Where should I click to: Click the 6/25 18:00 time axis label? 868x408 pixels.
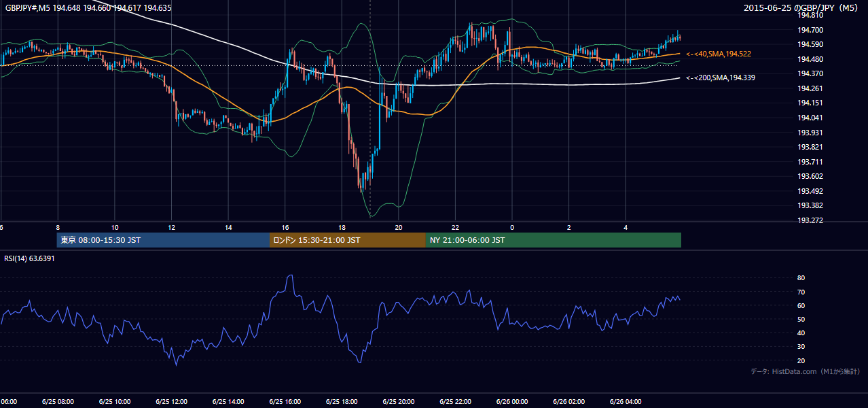point(342,402)
